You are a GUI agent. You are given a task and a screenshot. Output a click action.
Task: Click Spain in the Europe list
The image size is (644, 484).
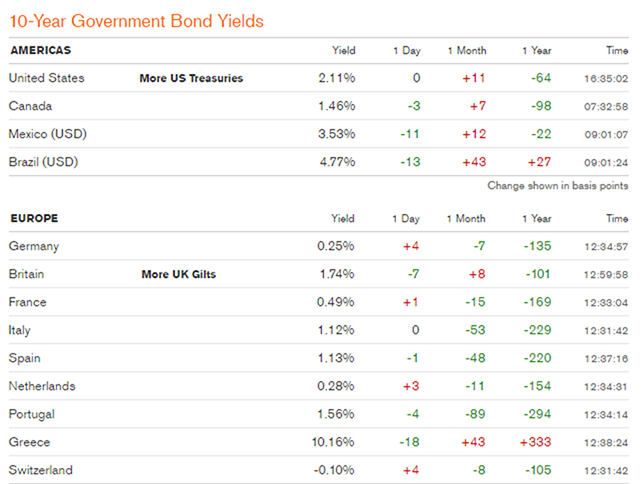click(x=24, y=358)
